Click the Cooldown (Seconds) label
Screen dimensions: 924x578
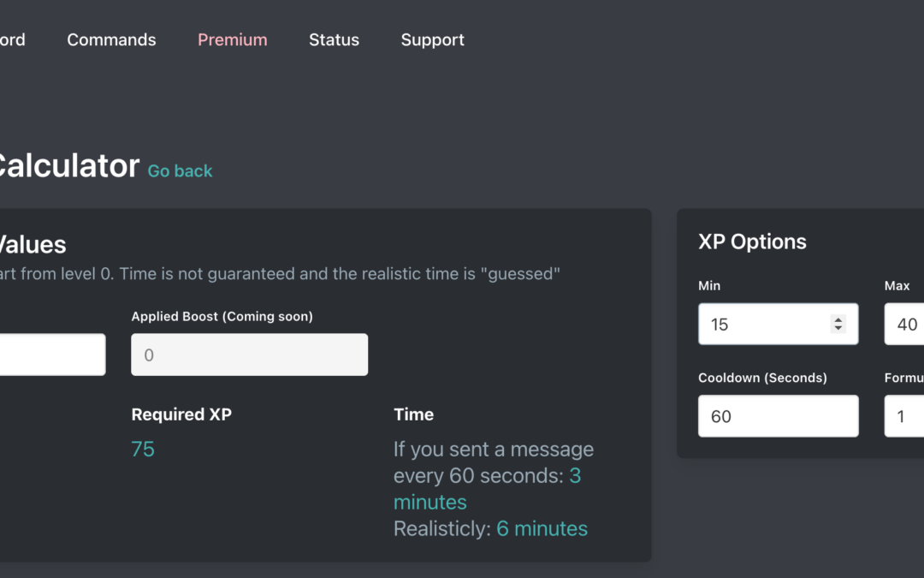coord(762,378)
